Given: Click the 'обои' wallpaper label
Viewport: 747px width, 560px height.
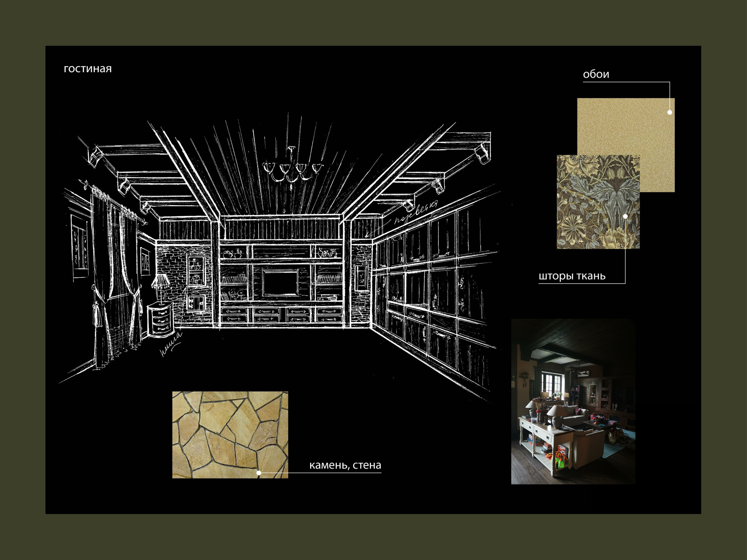Looking at the screenshot, I should click(x=596, y=74).
